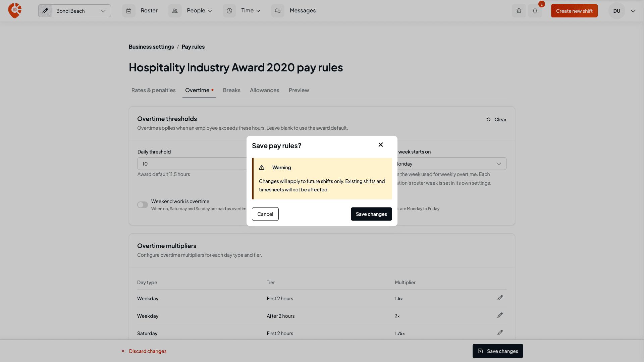Edit Saturday First 2 hours multiplier

click(x=500, y=333)
